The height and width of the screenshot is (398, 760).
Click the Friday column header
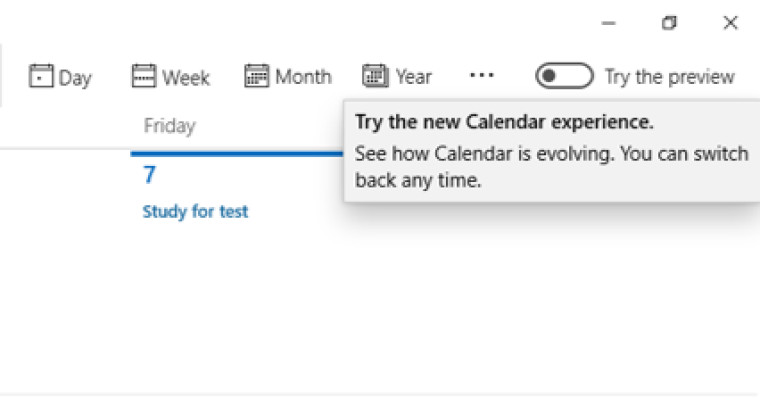pyautogui.click(x=170, y=126)
